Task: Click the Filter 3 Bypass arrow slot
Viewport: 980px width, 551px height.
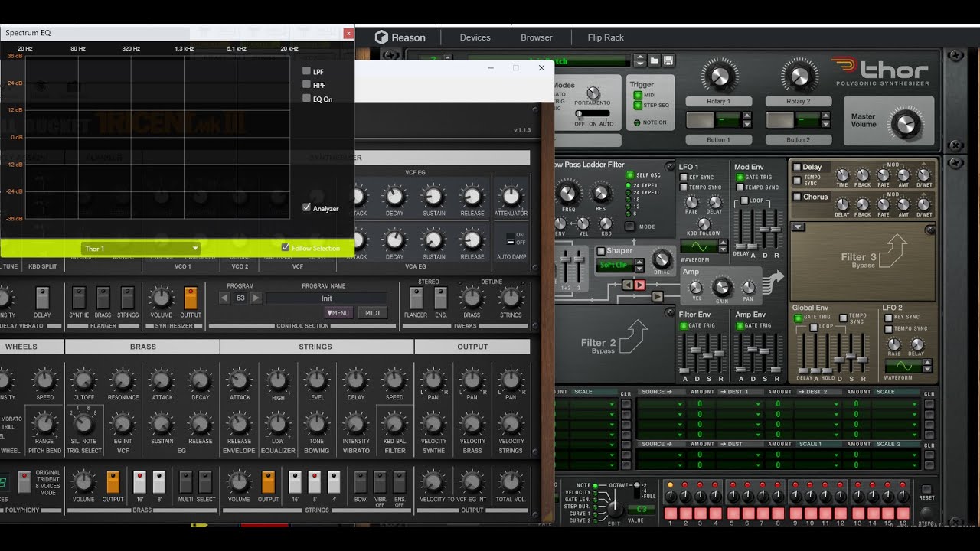Action: pyautogui.click(x=894, y=250)
